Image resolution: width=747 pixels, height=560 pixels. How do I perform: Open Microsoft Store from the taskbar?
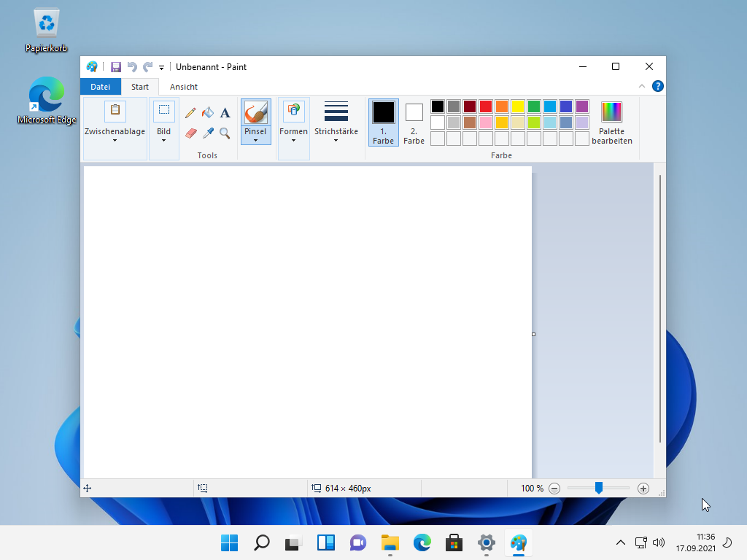pyautogui.click(x=454, y=542)
